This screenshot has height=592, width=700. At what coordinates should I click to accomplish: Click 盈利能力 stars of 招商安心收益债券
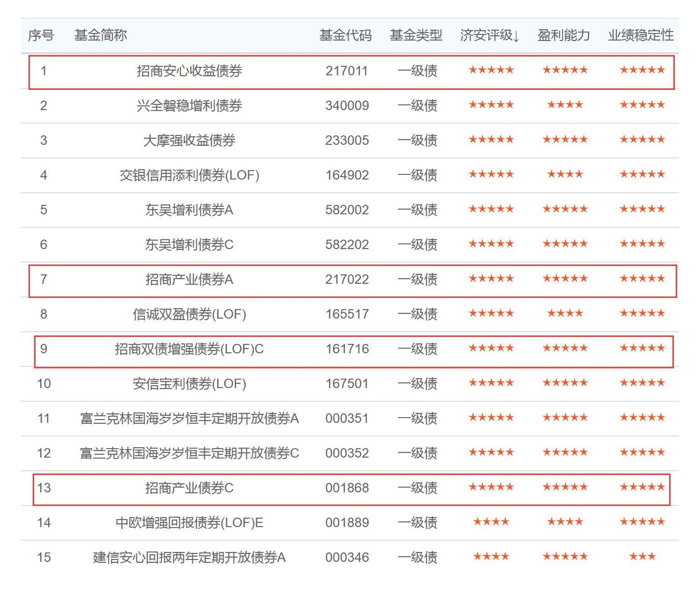click(565, 70)
